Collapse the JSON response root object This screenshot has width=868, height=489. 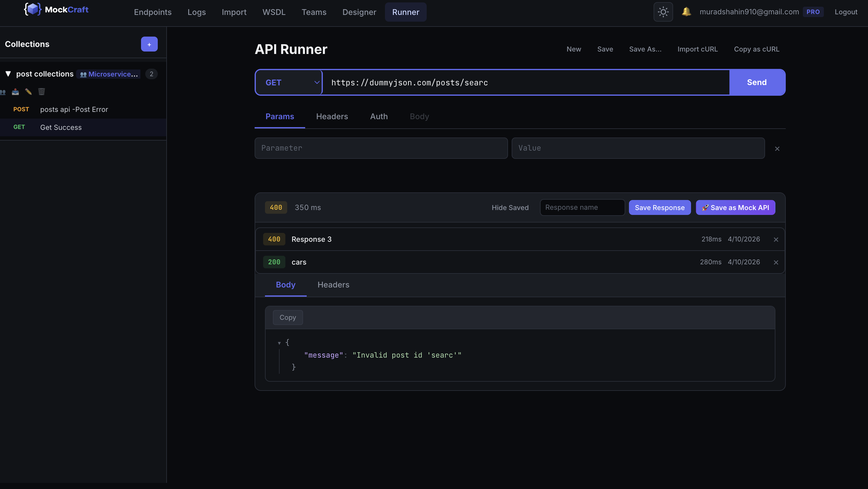coord(279,343)
